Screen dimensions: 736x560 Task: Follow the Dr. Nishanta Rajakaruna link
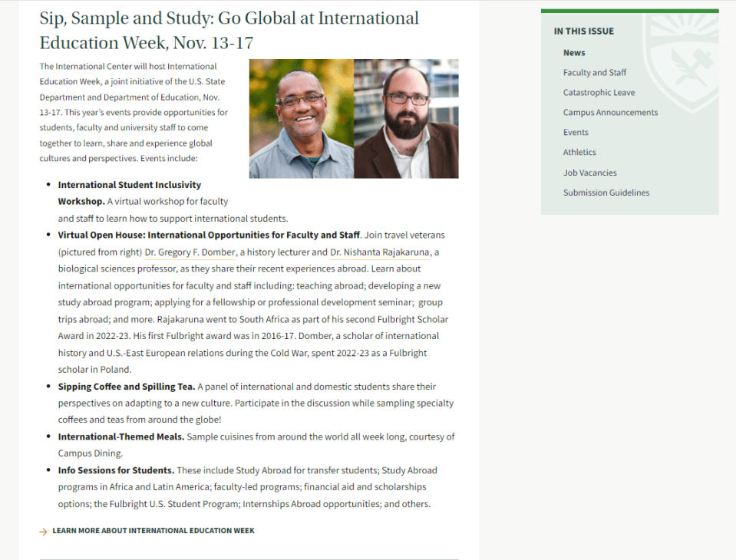coord(380,252)
